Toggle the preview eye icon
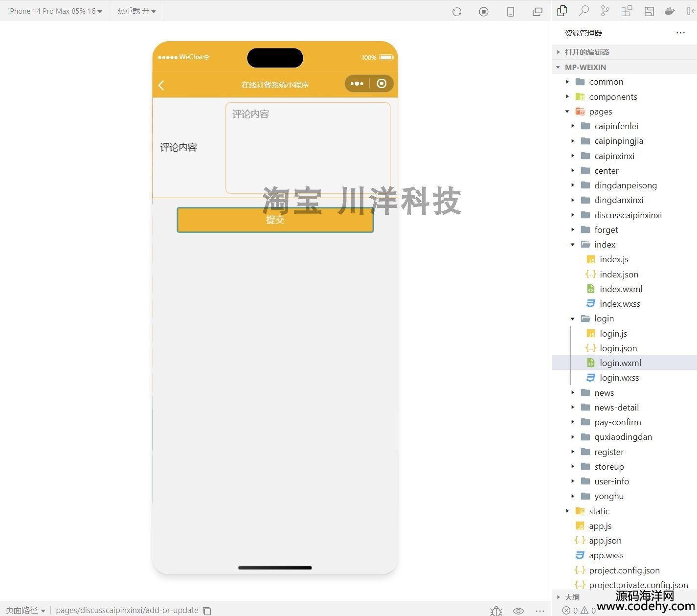697x616 pixels. click(x=518, y=611)
